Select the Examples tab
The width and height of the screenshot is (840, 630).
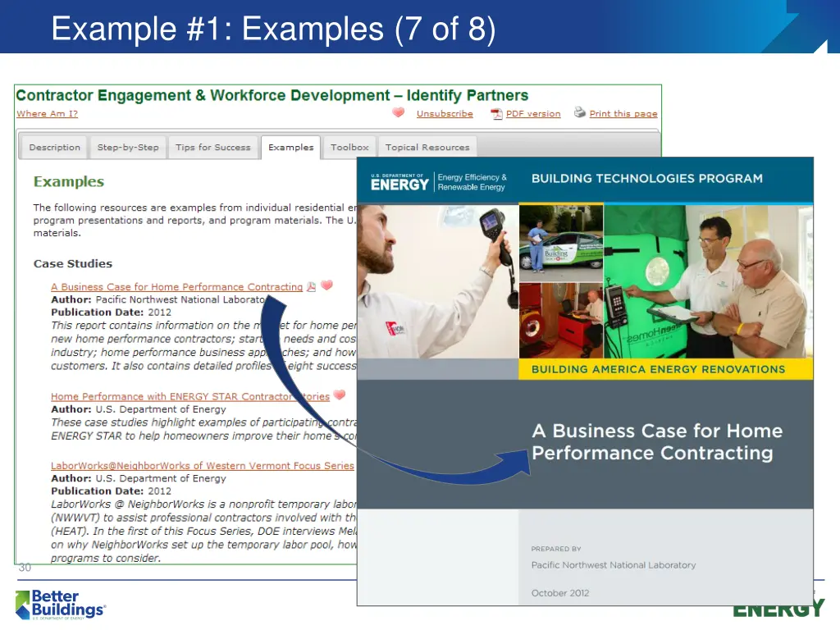coord(291,148)
